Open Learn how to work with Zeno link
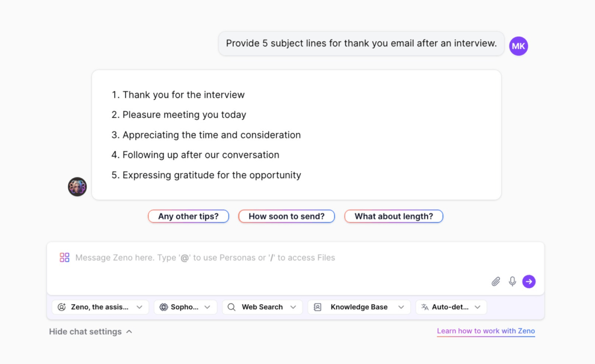The image size is (595, 364). 485,331
